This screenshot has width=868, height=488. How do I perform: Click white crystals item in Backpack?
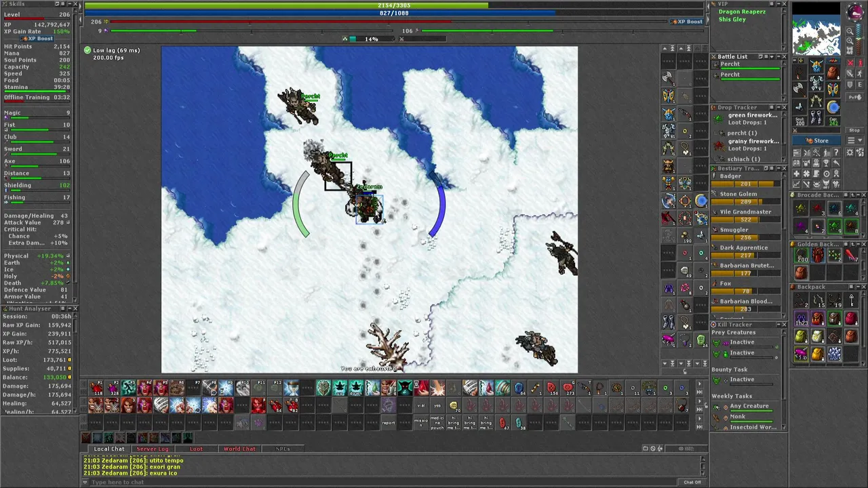(x=835, y=354)
